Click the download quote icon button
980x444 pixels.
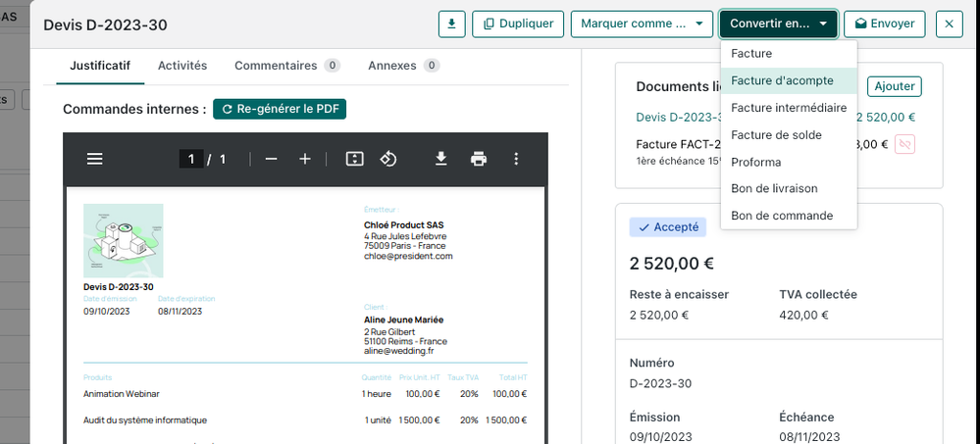(x=451, y=24)
